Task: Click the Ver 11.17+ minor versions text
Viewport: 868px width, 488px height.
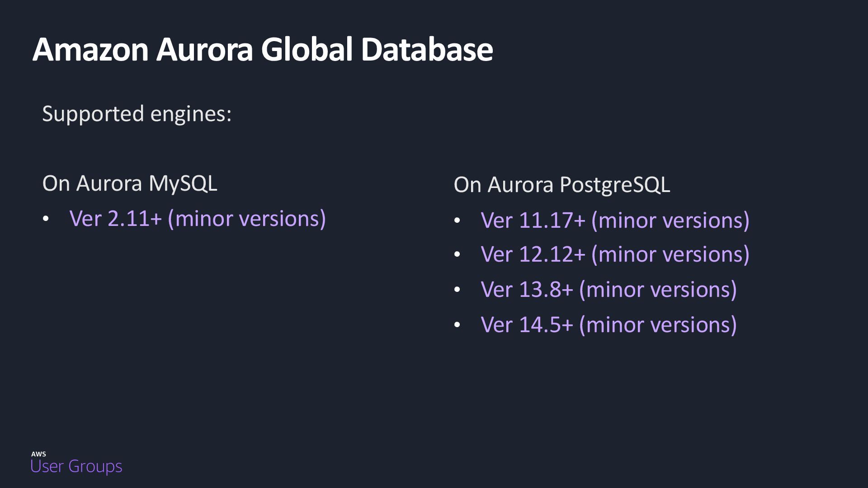Action: 615,221
